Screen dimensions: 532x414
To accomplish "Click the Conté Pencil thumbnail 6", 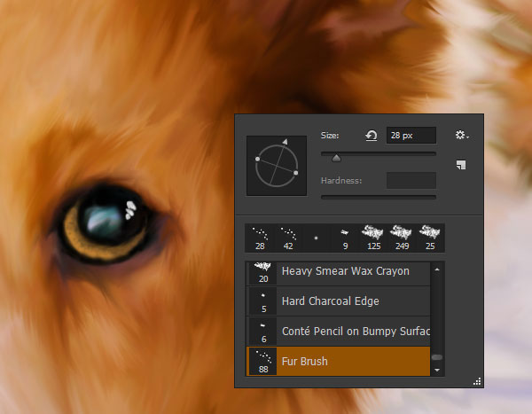I will point(263,332).
